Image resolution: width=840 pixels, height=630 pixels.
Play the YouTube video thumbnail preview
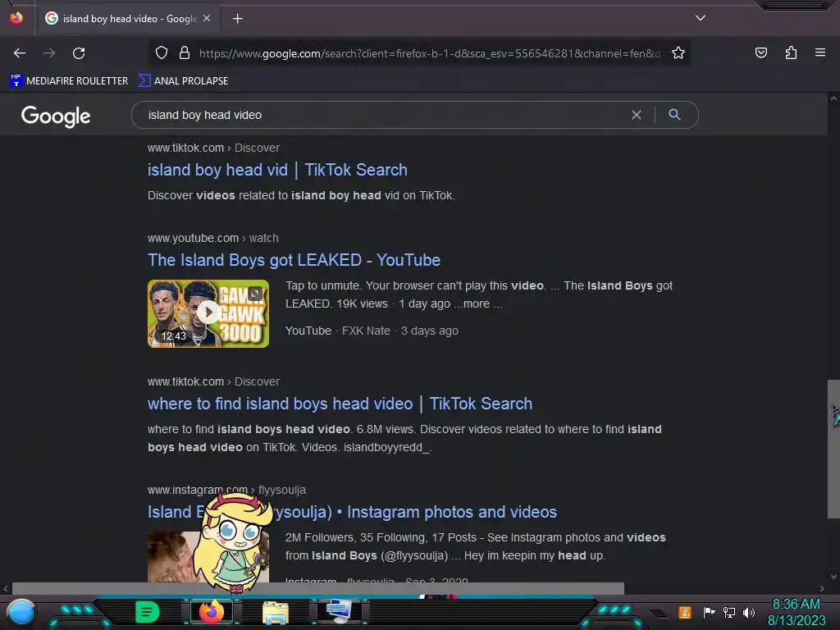(208, 313)
